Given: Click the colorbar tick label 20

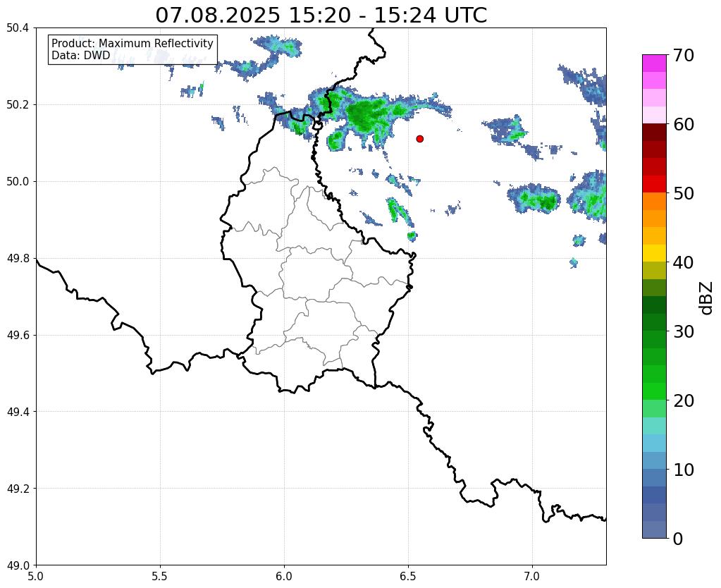Looking at the screenshot, I should click(684, 400).
